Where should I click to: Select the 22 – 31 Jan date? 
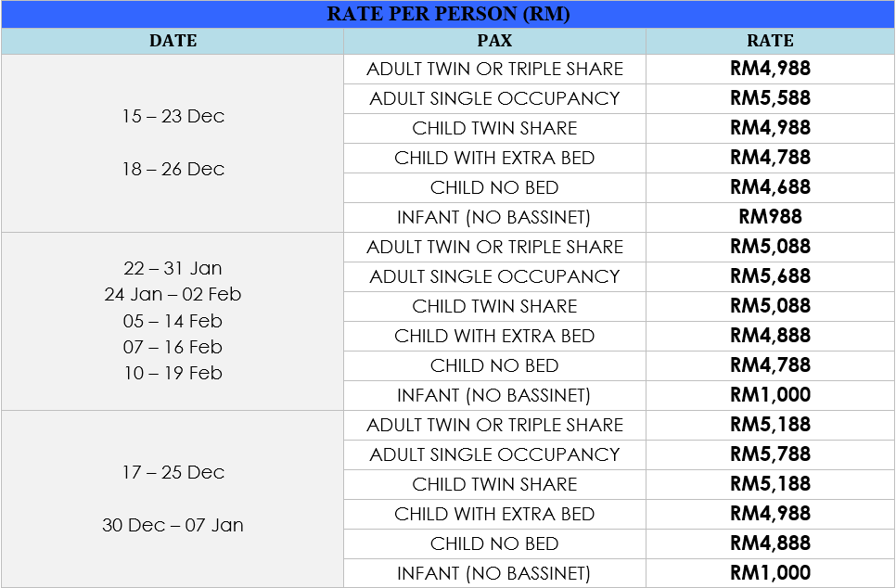coord(173,268)
